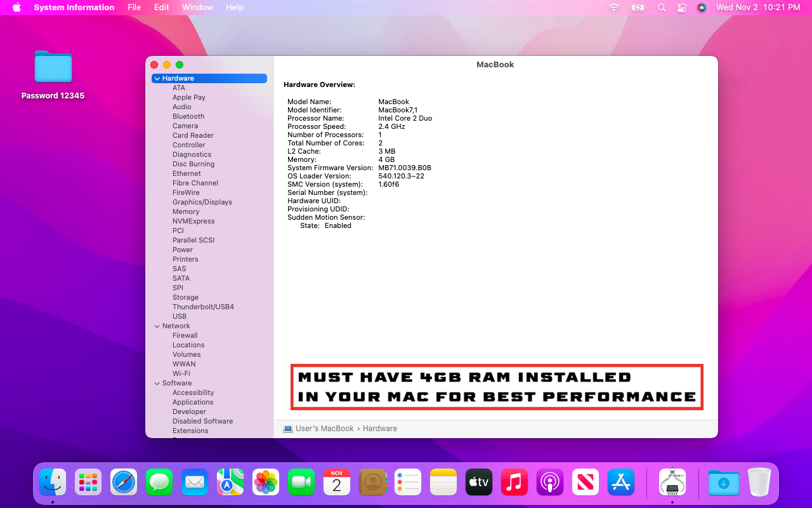The height and width of the screenshot is (508, 812).
Task: View Memory details in the sidebar
Action: pyautogui.click(x=186, y=212)
